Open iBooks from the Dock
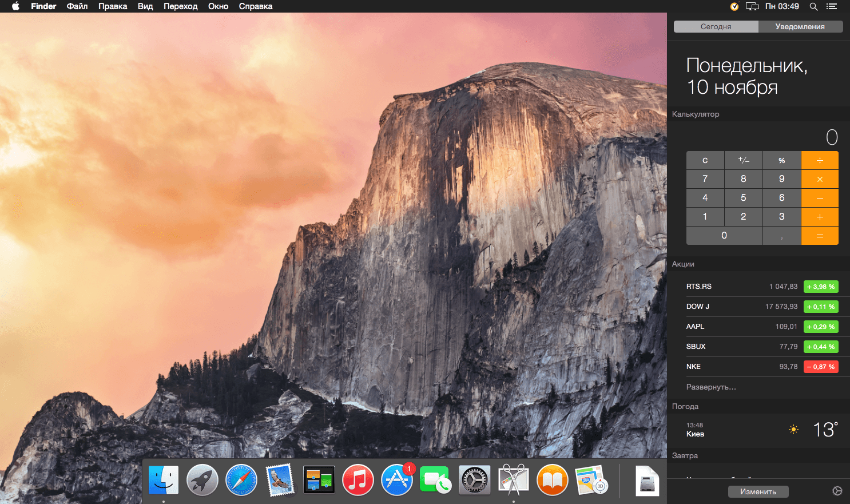 pyautogui.click(x=552, y=479)
